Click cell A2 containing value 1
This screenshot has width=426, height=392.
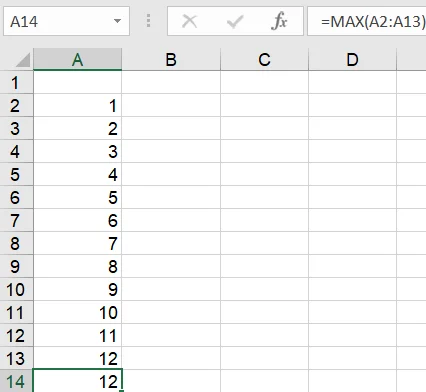78,105
